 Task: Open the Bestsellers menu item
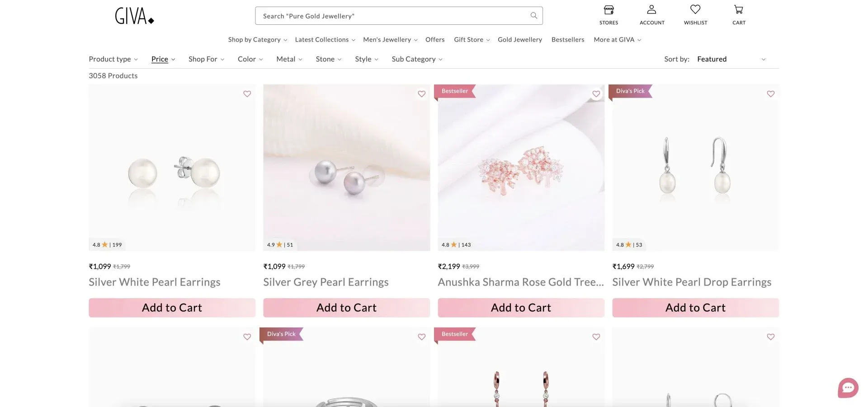click(x=568, y=40)
